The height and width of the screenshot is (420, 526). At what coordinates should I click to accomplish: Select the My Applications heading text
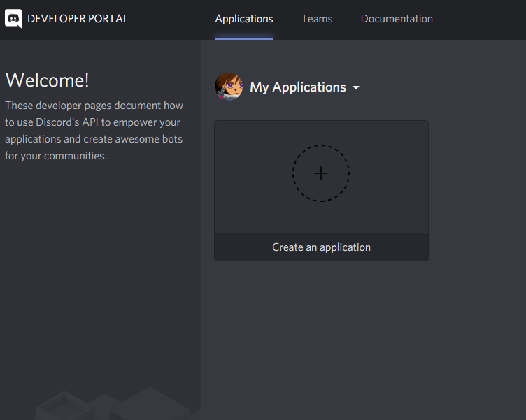click(297, 87)
